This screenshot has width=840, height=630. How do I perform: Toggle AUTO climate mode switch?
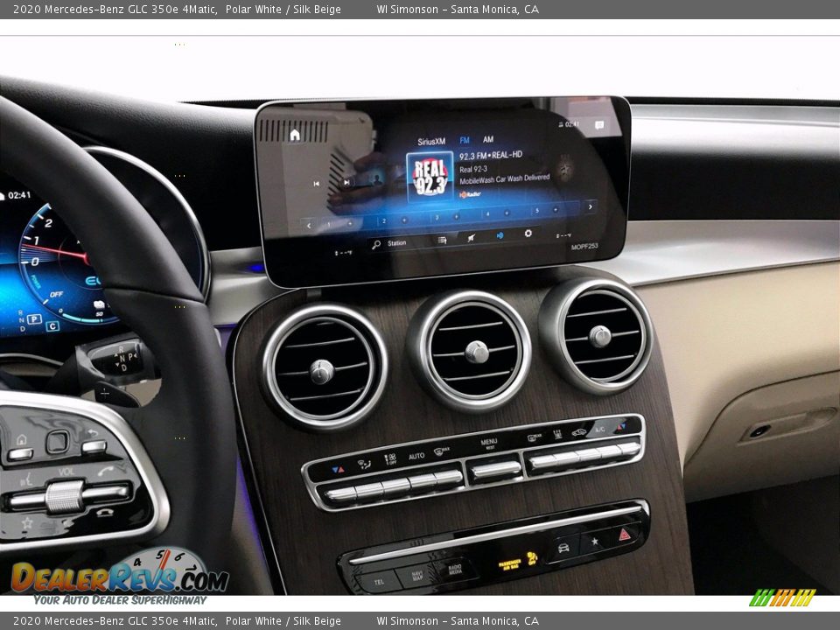[422, 480]
